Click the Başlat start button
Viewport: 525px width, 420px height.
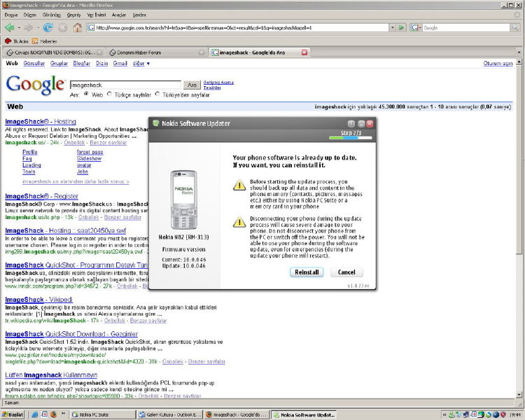point(13,414)
